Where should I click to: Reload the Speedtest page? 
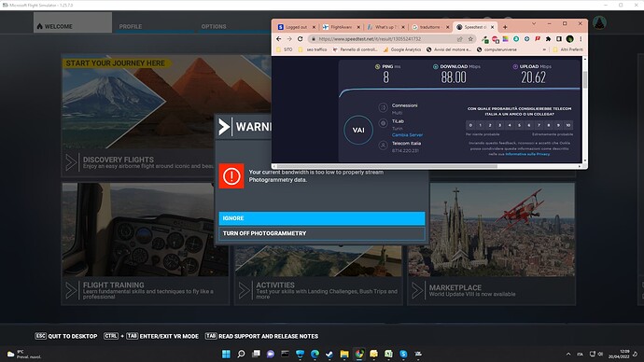point(300,39)
